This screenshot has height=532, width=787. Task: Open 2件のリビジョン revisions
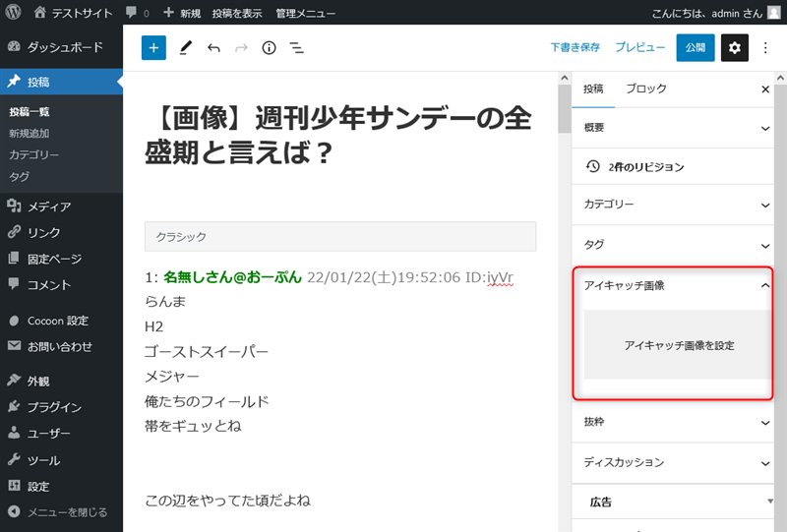click(x=673, y=166)
